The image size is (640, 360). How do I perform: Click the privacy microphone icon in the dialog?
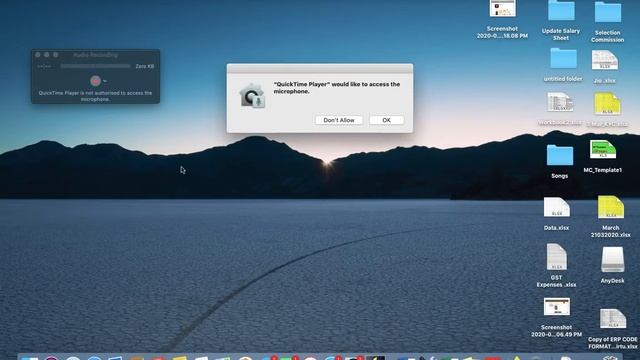tap(252, 96)
